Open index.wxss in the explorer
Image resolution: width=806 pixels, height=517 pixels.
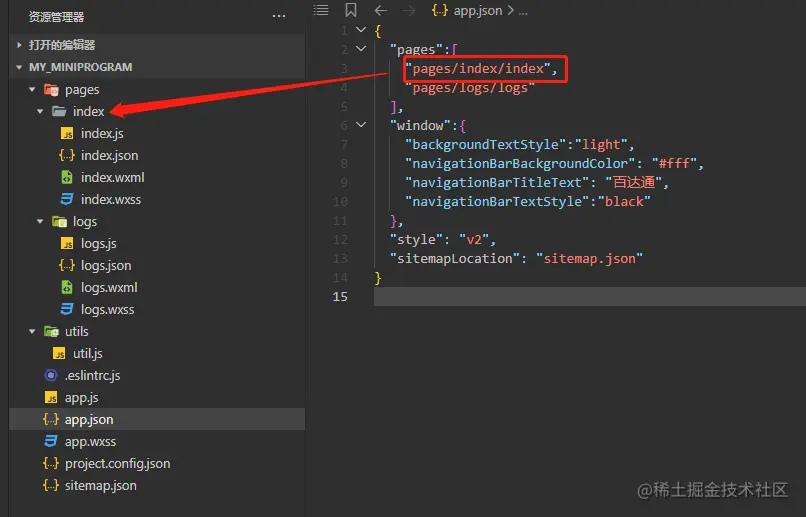(111, 199)
